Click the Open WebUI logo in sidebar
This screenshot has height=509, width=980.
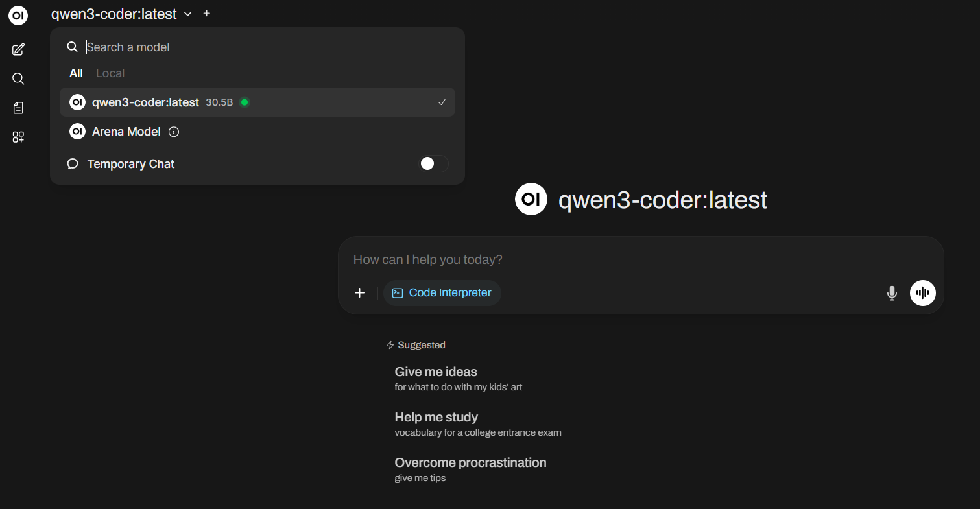(x=18, y=16)
